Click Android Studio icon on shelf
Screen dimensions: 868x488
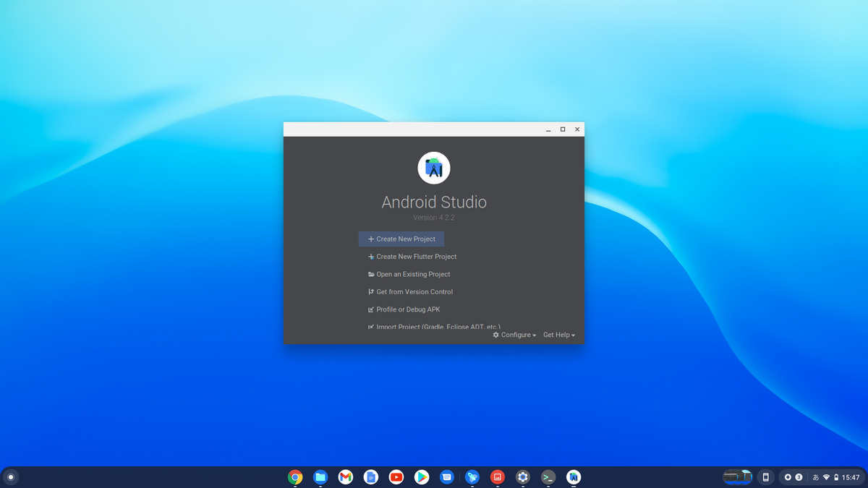coord(574,477)
